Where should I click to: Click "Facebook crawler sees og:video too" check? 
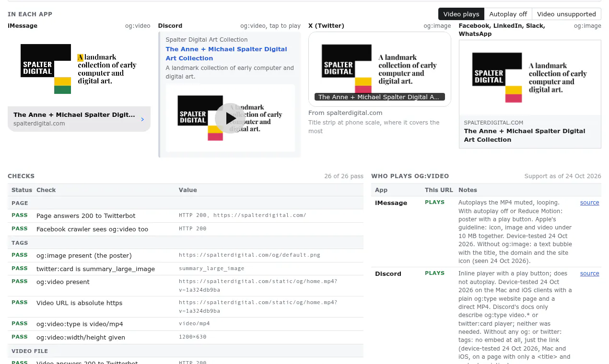92,229
